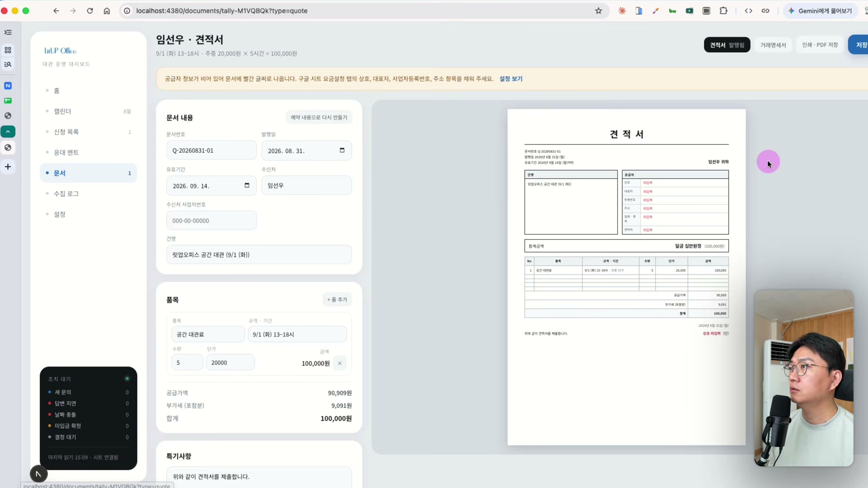Click 예약 내용으로 다시 만들기 button
This screenshot has height=488, width=868.
(x=319, y=117)
